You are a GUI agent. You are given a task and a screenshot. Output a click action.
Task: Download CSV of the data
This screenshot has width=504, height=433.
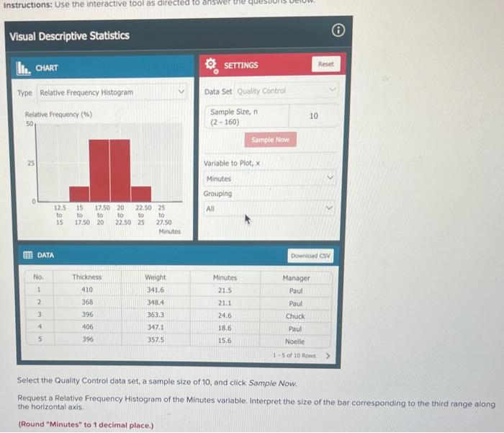point(310,256)
